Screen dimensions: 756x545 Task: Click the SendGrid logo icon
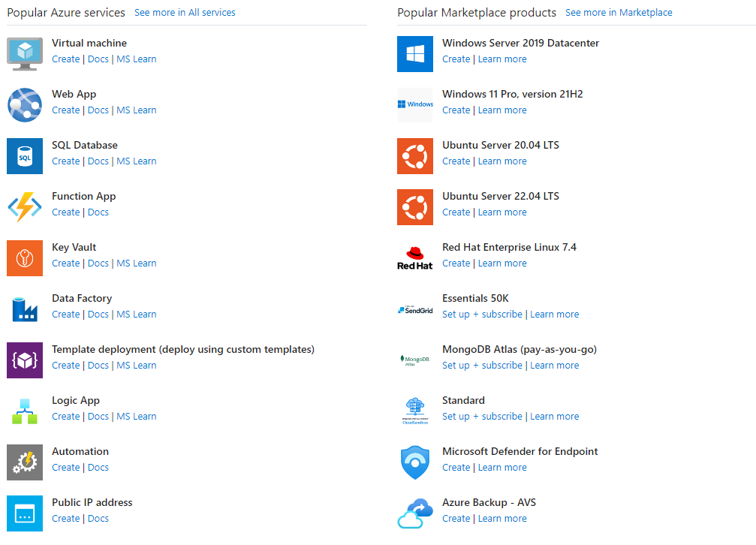(415, 309)
